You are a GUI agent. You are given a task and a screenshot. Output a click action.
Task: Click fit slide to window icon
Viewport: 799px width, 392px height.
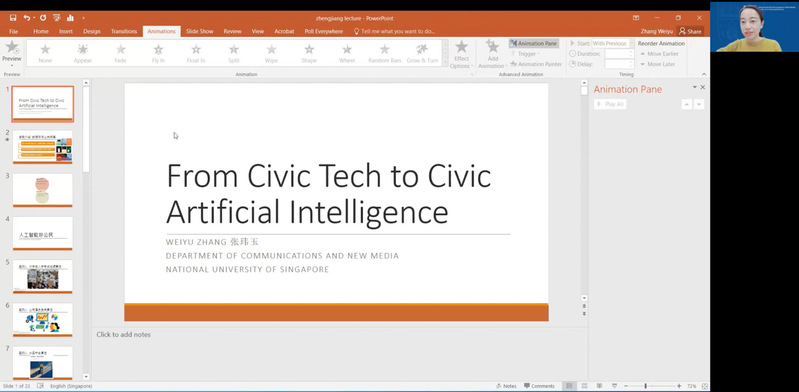pos(705,386)
